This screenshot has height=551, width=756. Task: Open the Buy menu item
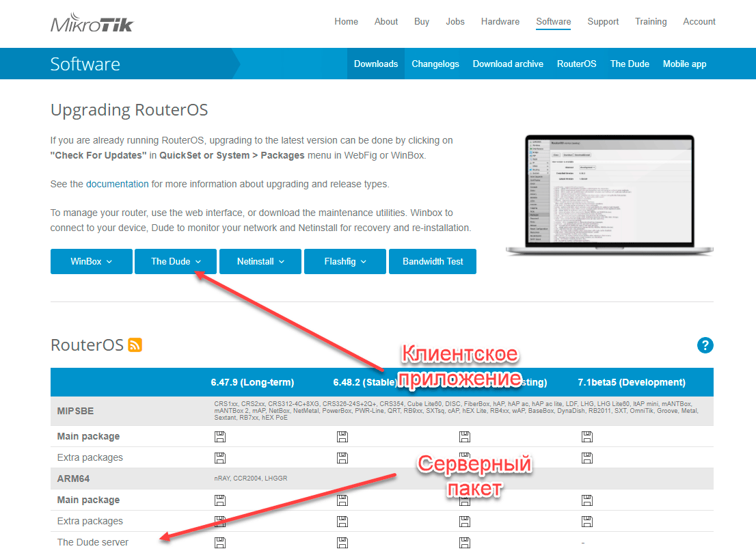pos(421,22)
